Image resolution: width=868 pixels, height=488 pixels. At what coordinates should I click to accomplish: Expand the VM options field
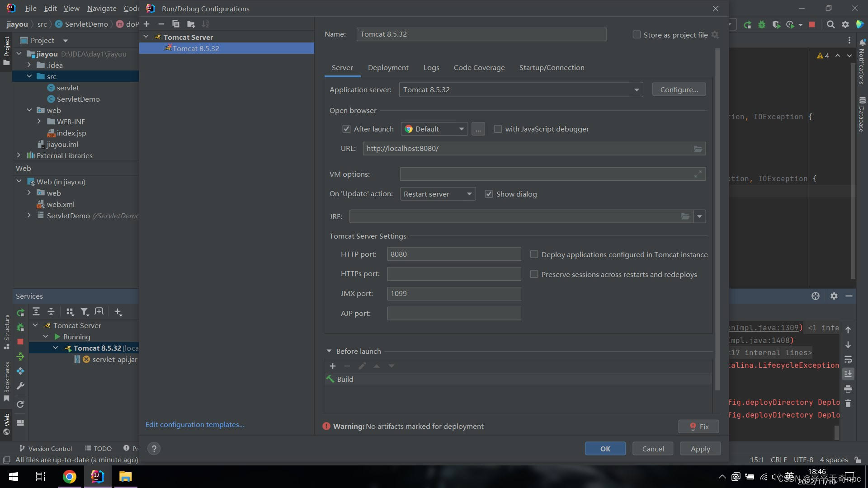point(698,174)
